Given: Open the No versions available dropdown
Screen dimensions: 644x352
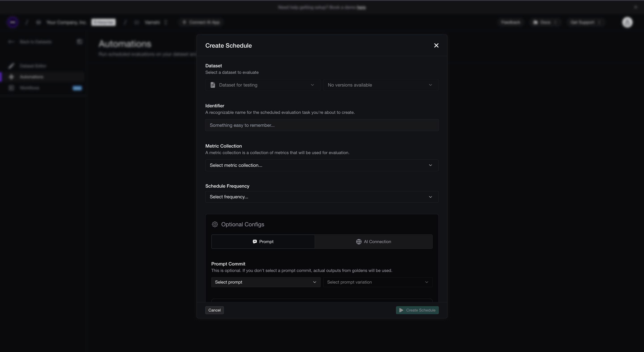Looking at the screenshot, I should (381, 85).
